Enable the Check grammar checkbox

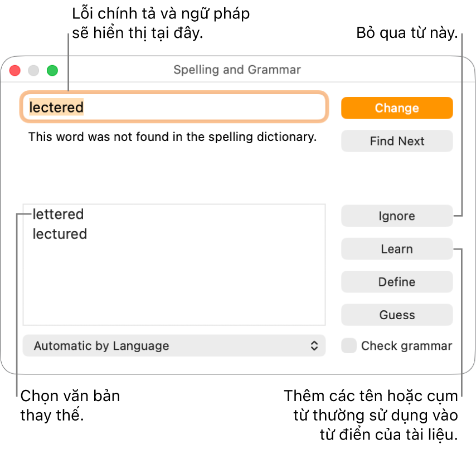click(349, 346)
